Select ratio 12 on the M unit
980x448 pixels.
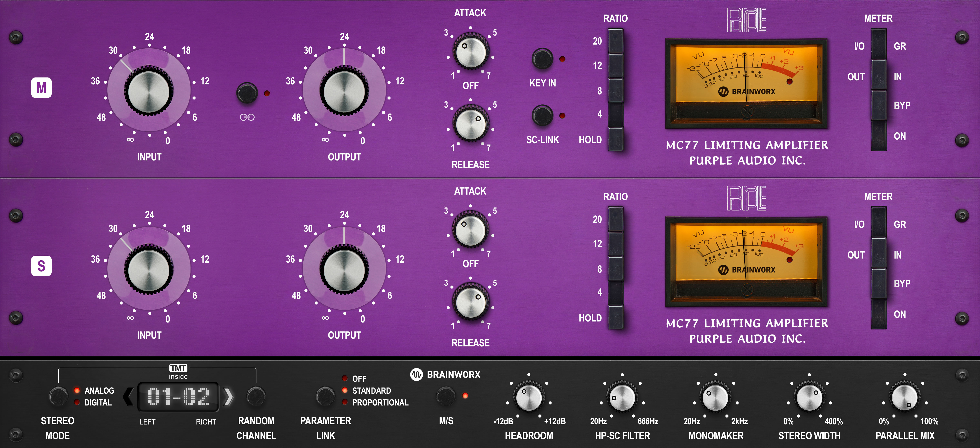[x=616, y=66]
